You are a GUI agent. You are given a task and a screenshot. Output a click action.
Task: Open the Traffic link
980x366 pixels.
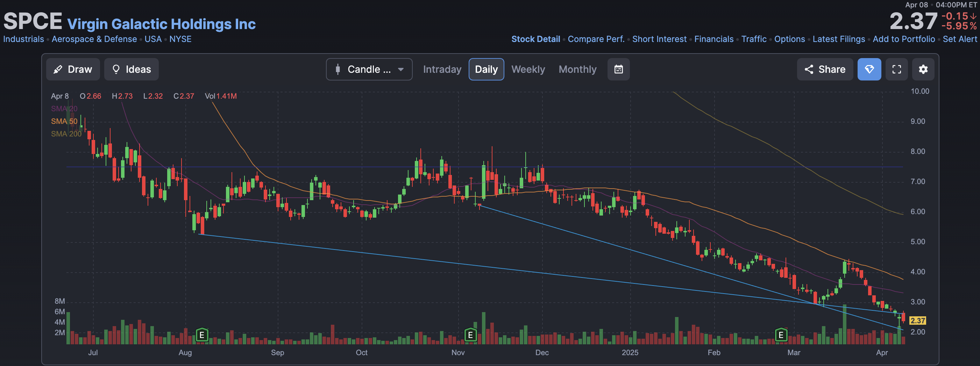coord(754,39)
